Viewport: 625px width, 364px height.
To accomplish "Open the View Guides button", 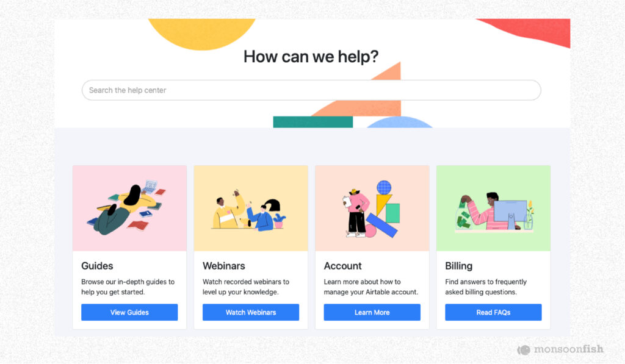I will coord(129,312).
